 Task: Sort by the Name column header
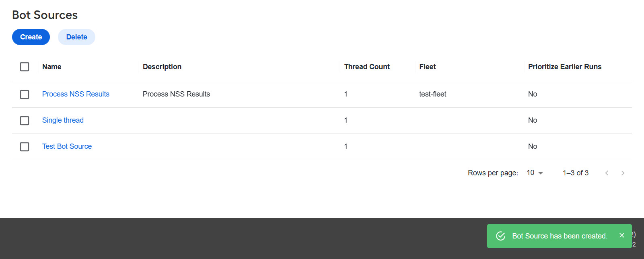[x=52, y=67]
